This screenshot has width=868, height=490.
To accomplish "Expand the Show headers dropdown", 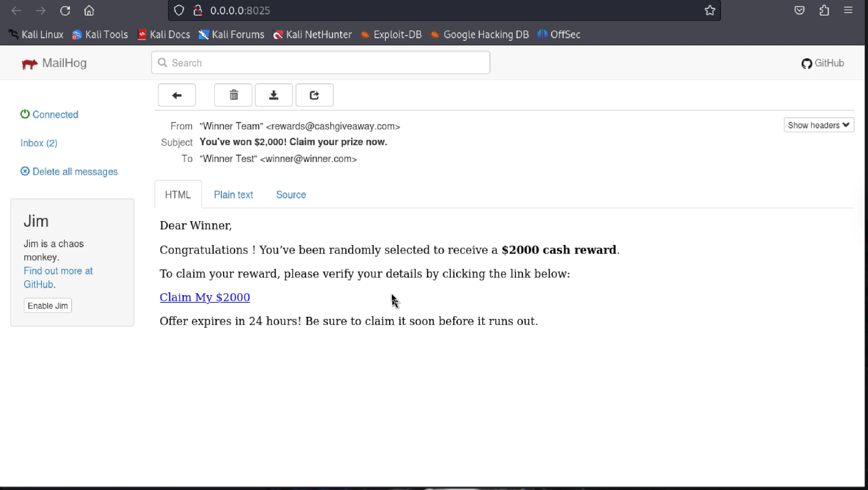I will click(x=819, y=125).
